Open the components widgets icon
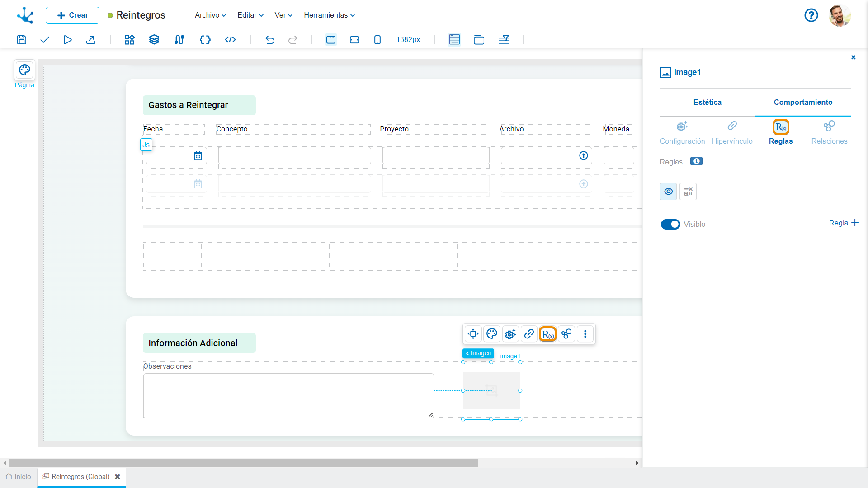This screenshot has height=488, width=868. pyautogui.click(x=130, y=40)
